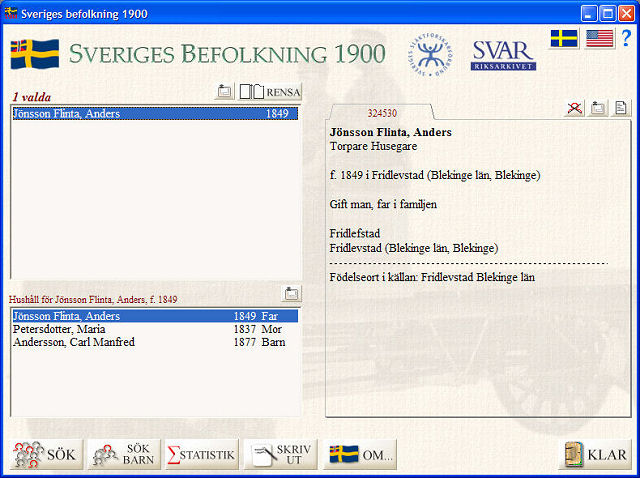The height and width of the screenshot is (478, 640).
Task: Click the application icon in title bar
Action: point(11,13)
